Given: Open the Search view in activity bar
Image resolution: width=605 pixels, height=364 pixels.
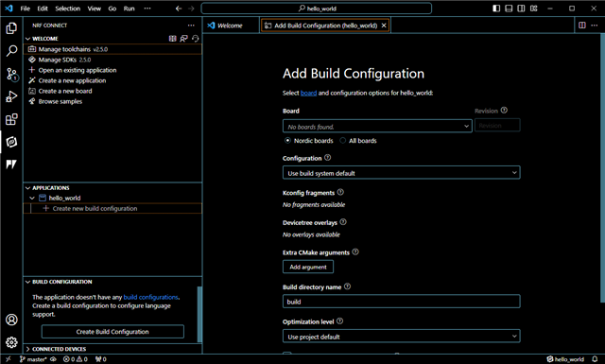Looking at the screenshot, I should pyautogui.click(x=11, y=51).
